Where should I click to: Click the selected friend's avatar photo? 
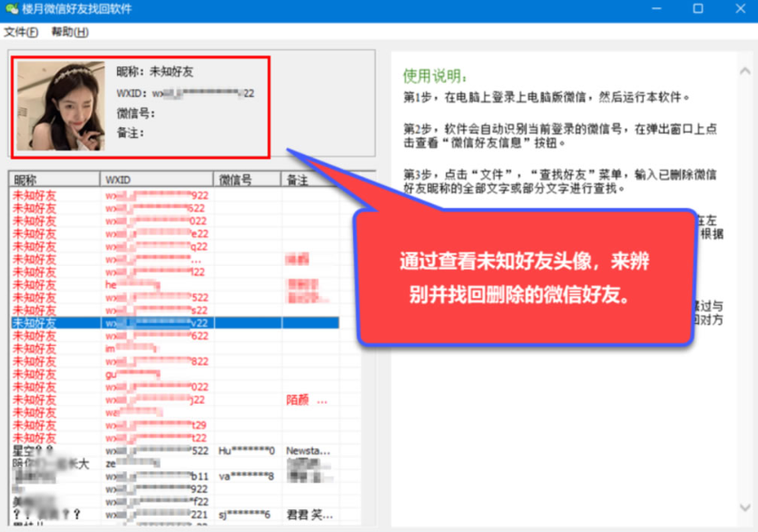(61, 106)
